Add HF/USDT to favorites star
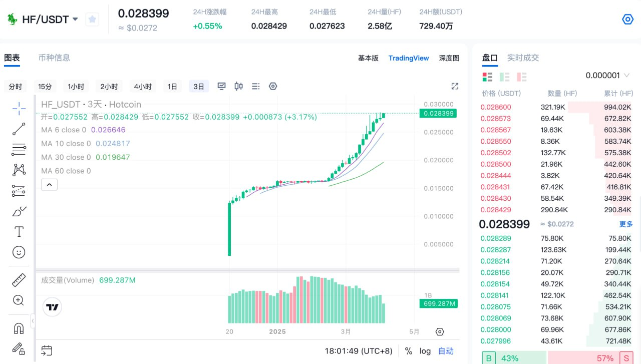 [x=92, y=20]
